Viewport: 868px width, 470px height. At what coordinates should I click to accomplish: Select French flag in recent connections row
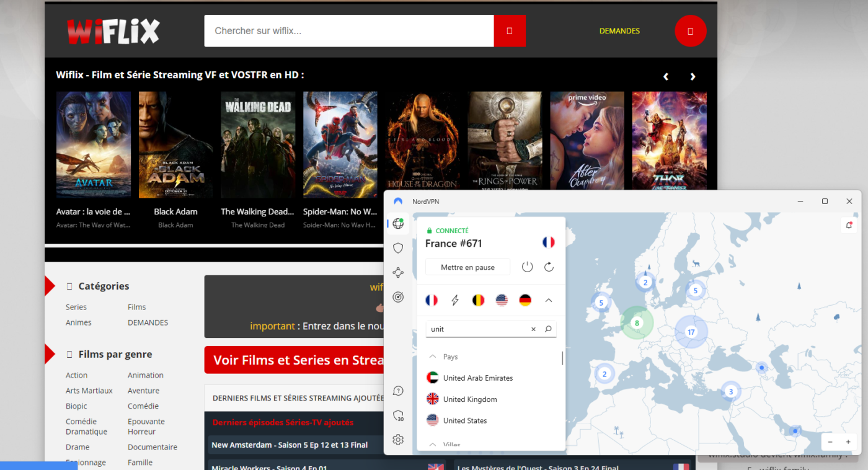pos(432,300)
